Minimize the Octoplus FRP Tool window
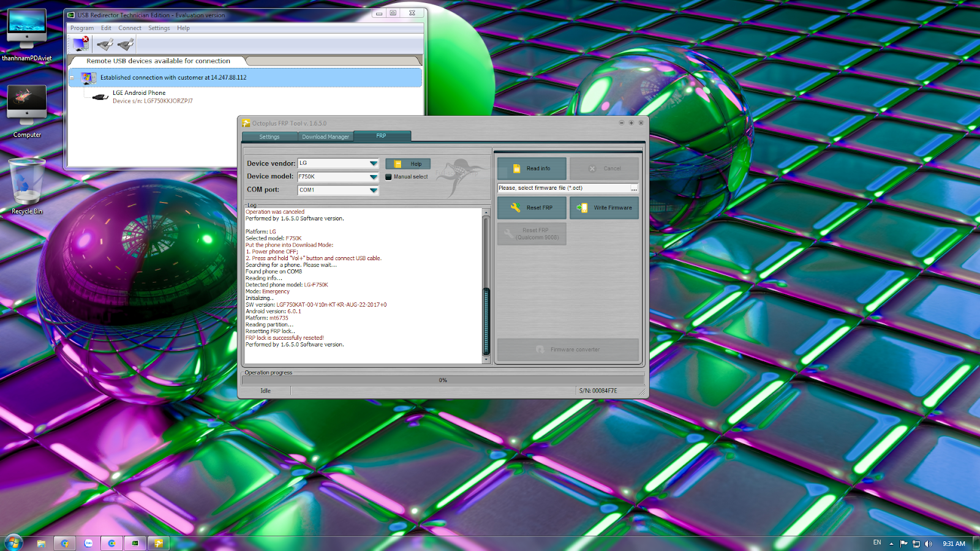The image size is (980, 551). tap(621, 123)
